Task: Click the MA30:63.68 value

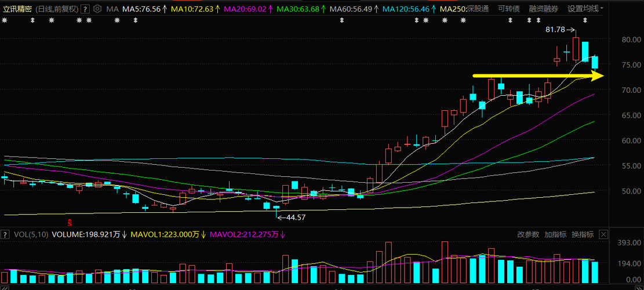Action: tap(301, 9)
